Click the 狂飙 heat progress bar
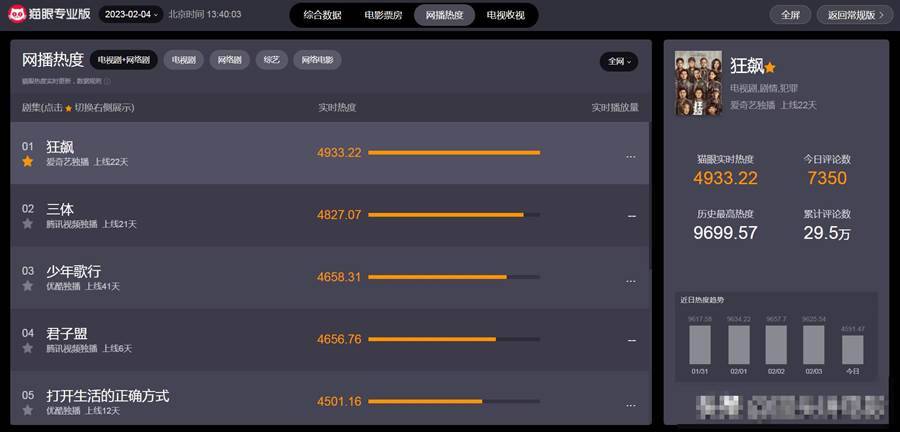The width and height of the screenshot is (900, 432). (x=454, y=153)
